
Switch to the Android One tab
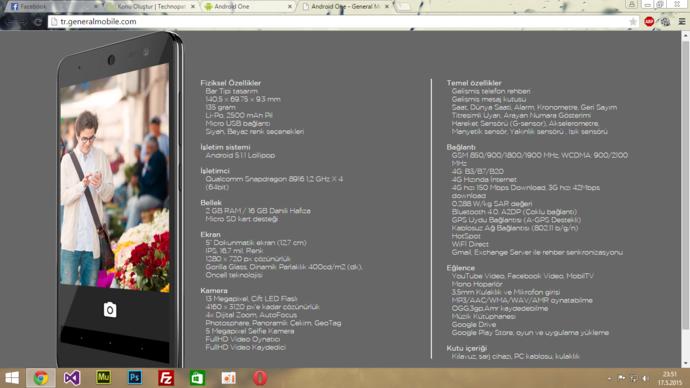(248, 7)
